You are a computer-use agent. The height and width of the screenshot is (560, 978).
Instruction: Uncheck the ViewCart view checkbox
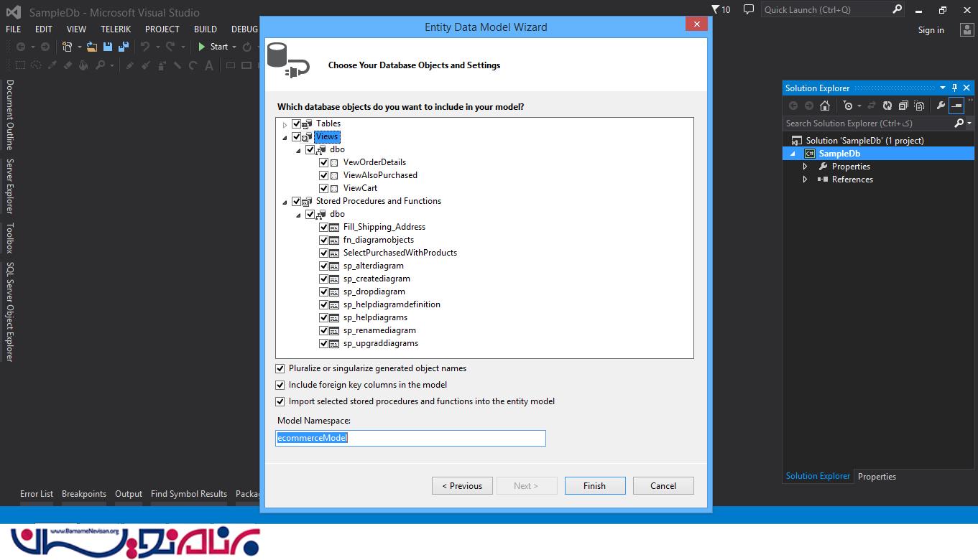pyautogui.click(x=324, y=188)
